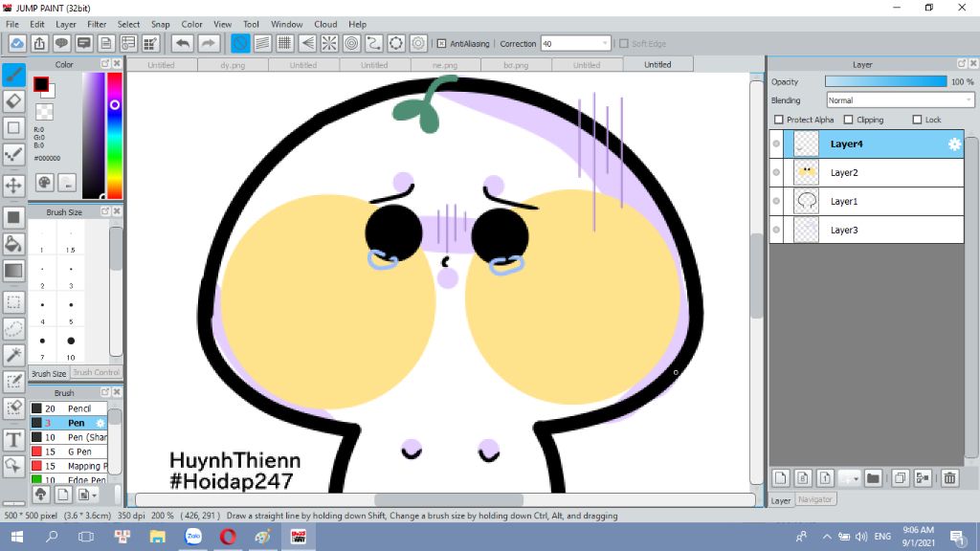Duplicate the current layer
The image size is (980, 551).
901,478
